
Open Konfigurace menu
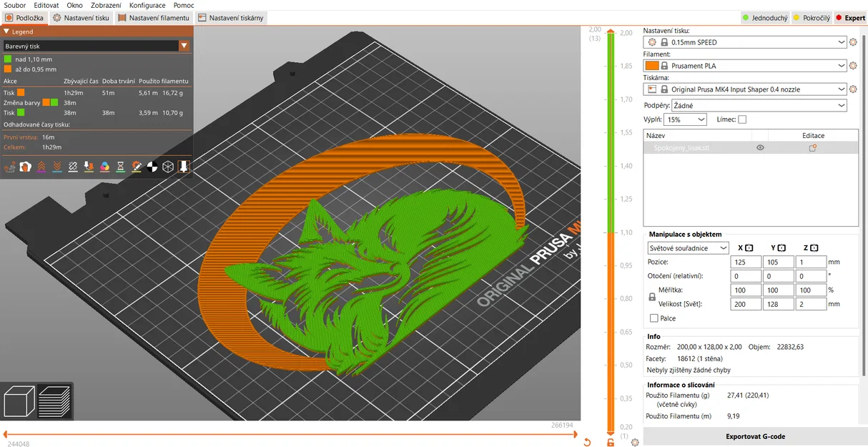147,5
